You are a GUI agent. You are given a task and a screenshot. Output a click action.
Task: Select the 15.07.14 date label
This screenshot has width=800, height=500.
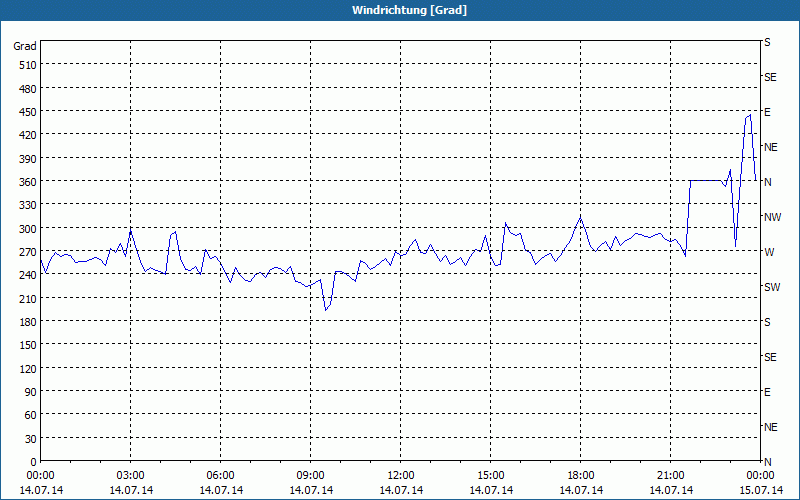[x=761, y=490]
